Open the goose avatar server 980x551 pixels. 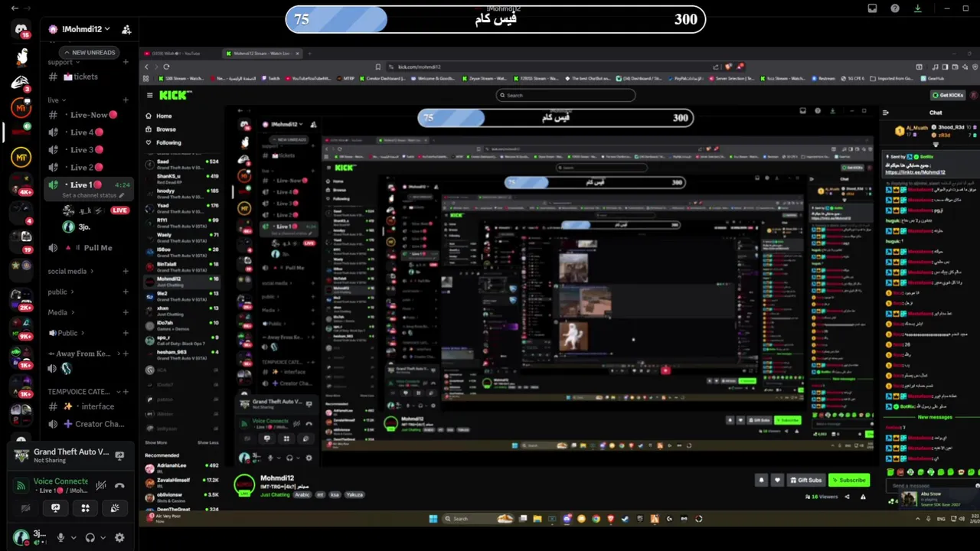(22, 56)
